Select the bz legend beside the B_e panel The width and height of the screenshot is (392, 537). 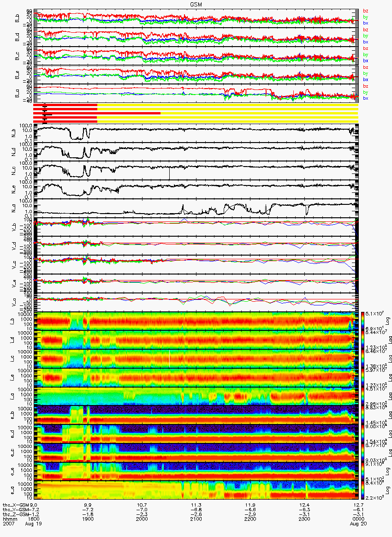pos(366,67)
